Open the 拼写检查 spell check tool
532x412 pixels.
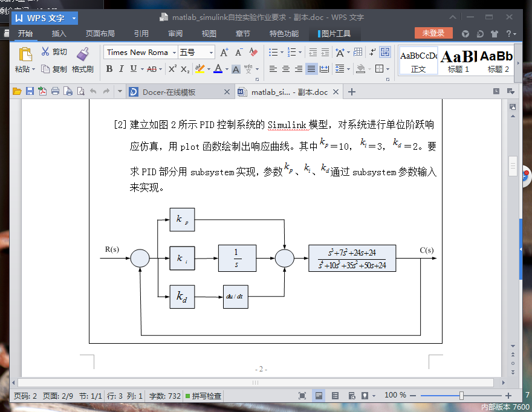coord(204,396)
